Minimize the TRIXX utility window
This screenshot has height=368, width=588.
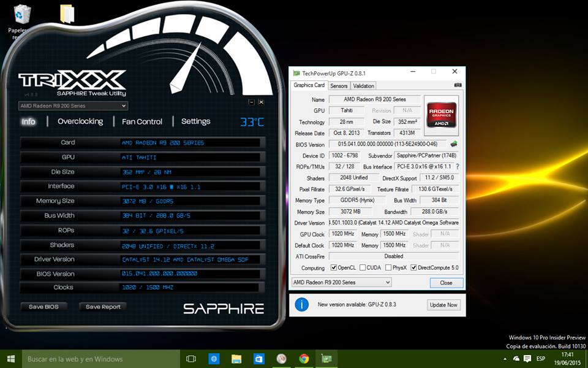(x=252, y=102)
